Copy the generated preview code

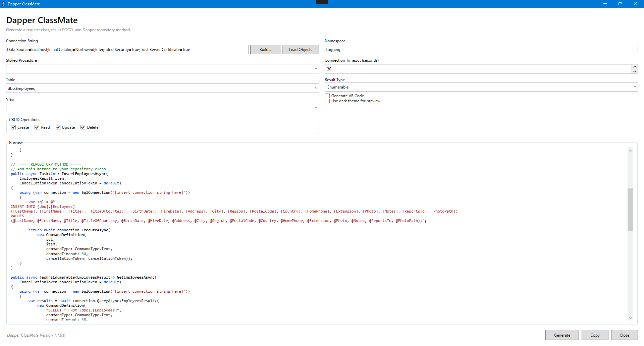coord(595,335)
